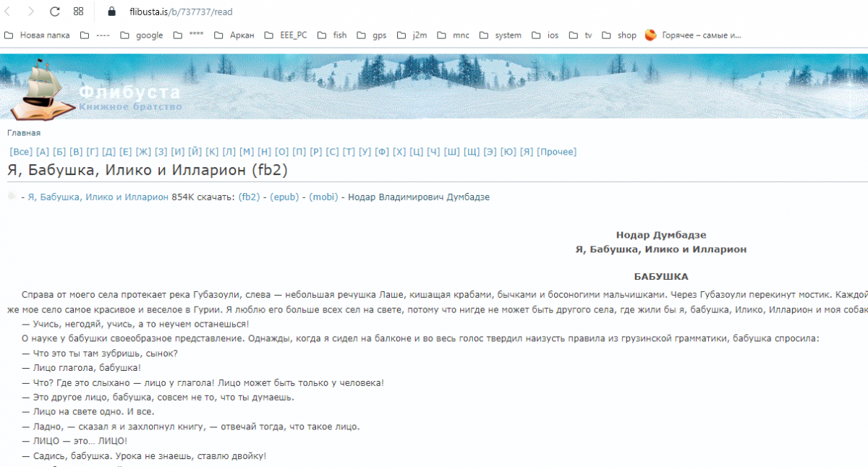Click the flame icon on the Горячее bookmark
Image resolution: width=868 pixels, height=467 pixels.
point(651,35)
